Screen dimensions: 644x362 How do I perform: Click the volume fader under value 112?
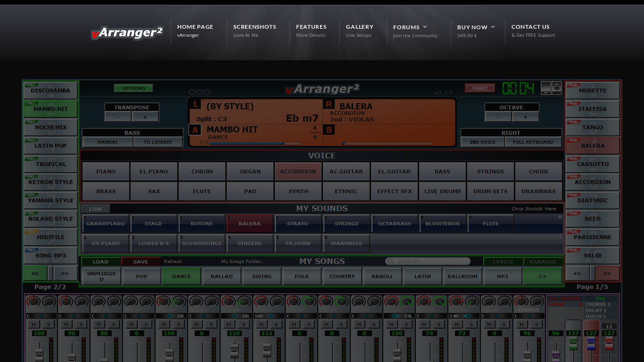click(x=267, y=350)
